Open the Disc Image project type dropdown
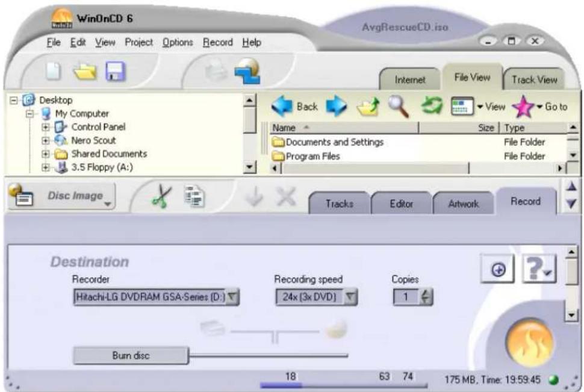The height and width of the screenshot is (392, 584). pyautogui.click(x=108, y=204)
